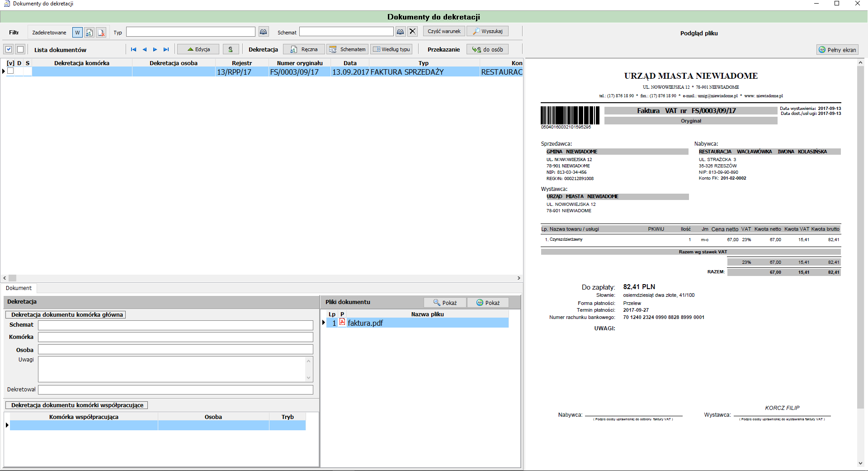
Task: Start manual assignment with Ręczna
Action: (x=304, y=49)
